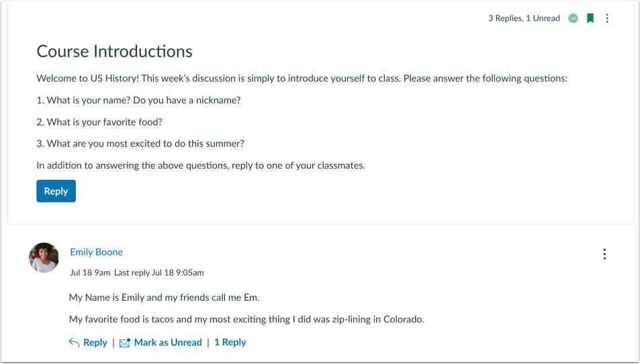
Task: Click the Jul 18 9am post timestamp
Action: coord(90,273)
